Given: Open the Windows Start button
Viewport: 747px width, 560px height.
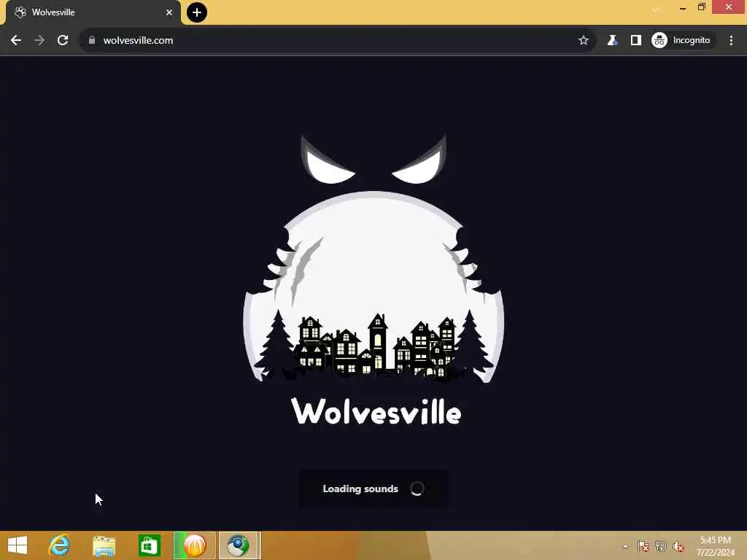Looking at the screenshot, I should pyautogui.click(x=18, y=545).
